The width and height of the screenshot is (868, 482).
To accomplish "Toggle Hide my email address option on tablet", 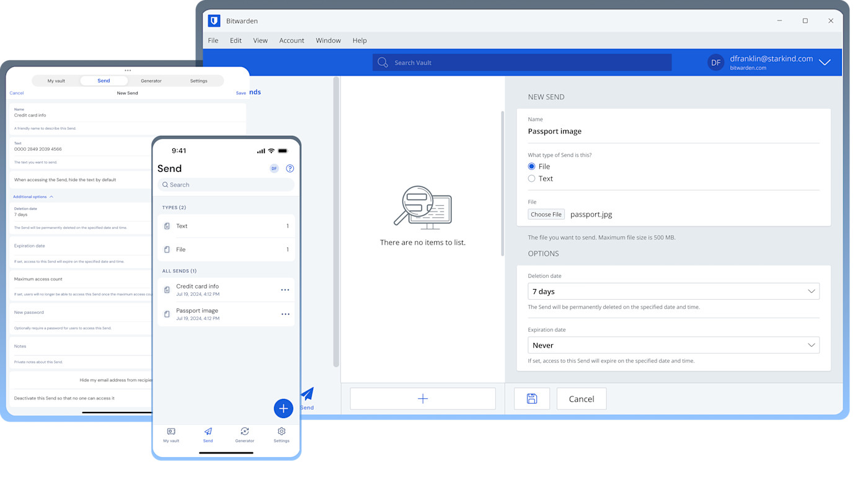I will coord(81,380).
